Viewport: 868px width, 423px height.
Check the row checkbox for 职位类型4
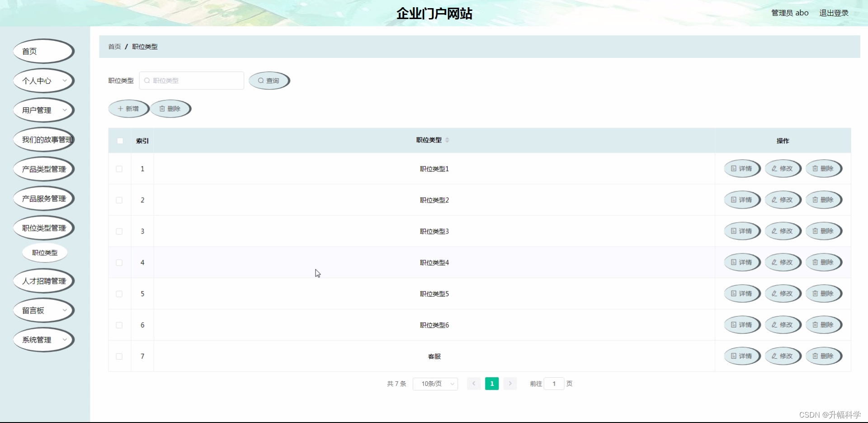[x=119, y=262]
